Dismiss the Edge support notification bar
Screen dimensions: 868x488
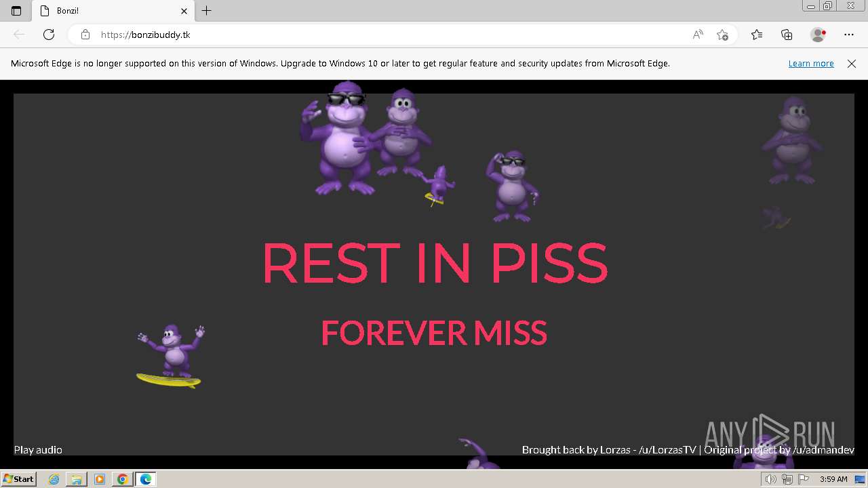coord(852,63)
